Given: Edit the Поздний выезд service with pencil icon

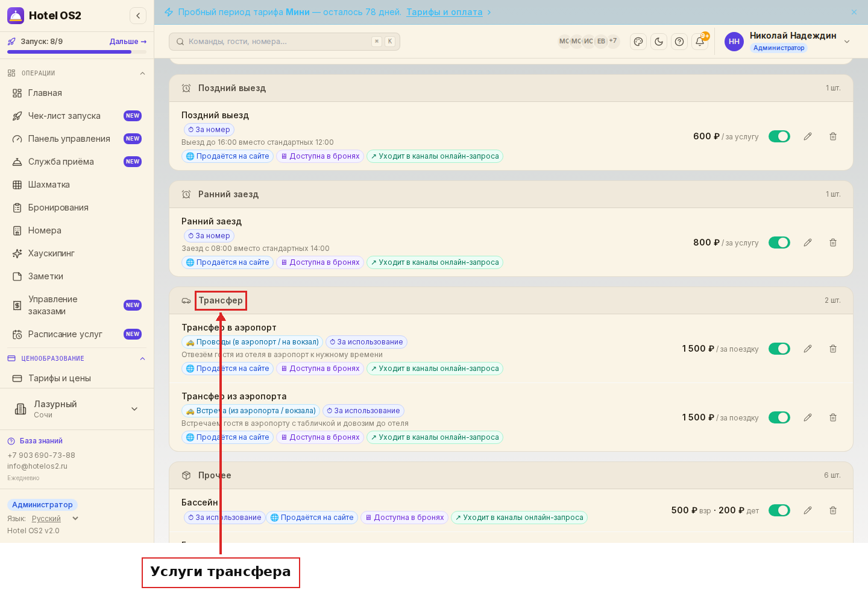Looking at the screenshot, I should [808, 136].
